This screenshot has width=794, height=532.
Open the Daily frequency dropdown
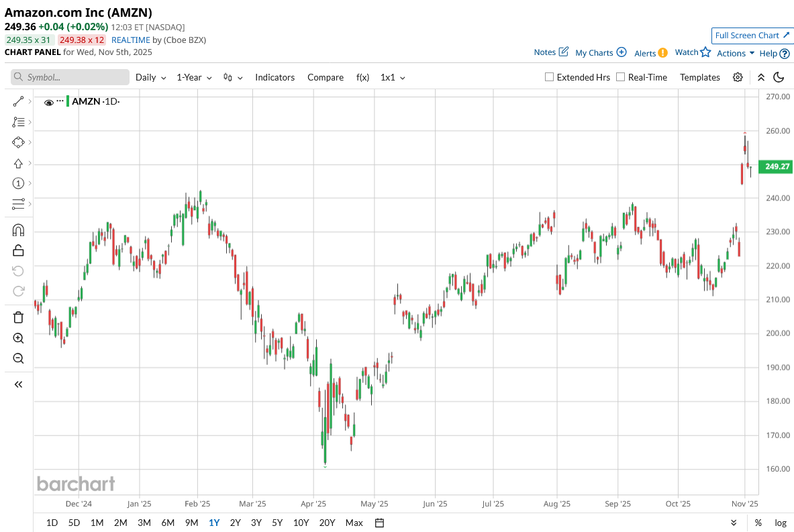point(150,77)
